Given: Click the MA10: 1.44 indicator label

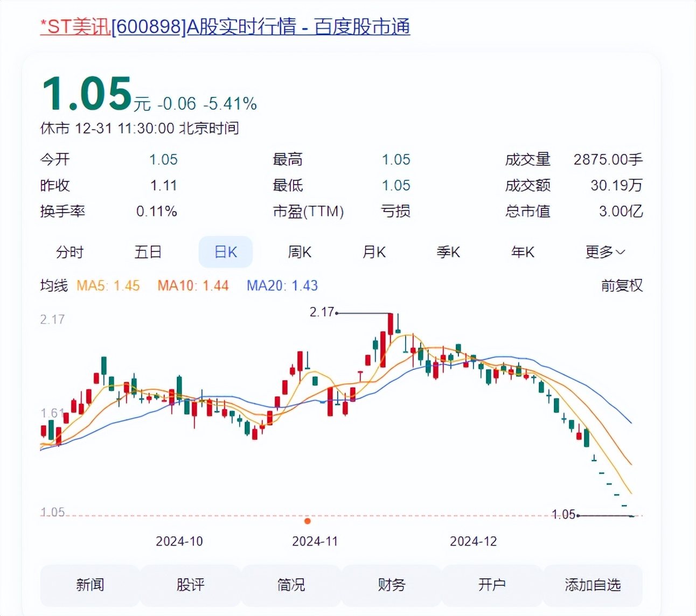Looking at the screenshot, I should click(193, 285).
